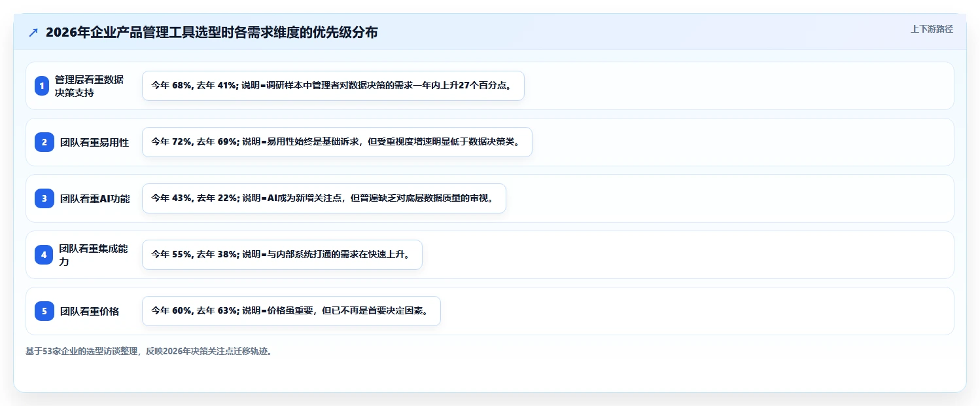Image resolution: width=980 pixels, height=406 pixels.
Task: Open the 今年 43%, 去年 22% detail box
Action: [324, 198]
